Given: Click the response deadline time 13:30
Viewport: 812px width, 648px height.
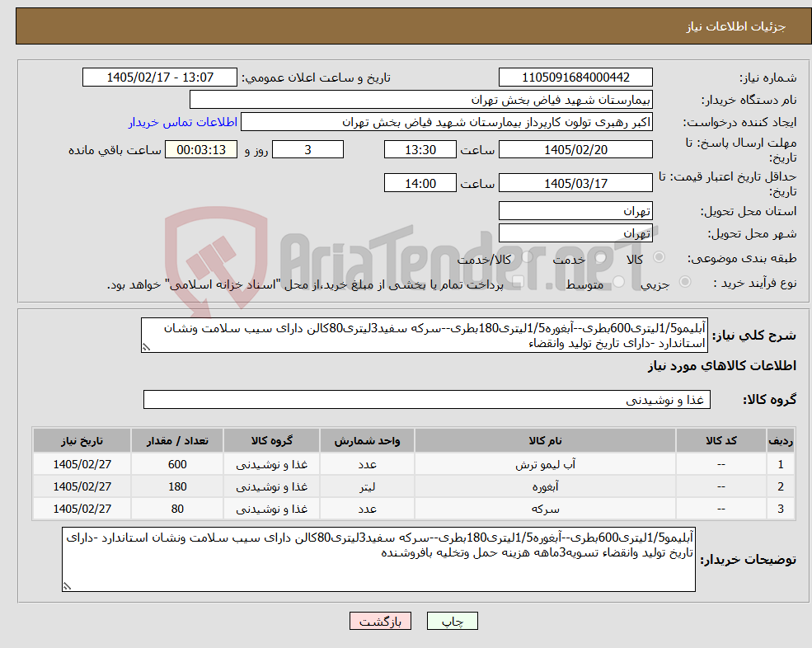Looking at the screenshot, I should pos(420,150).
